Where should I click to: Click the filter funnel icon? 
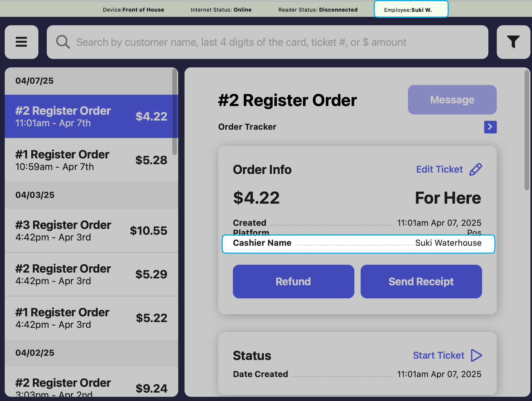pos(513,42)
